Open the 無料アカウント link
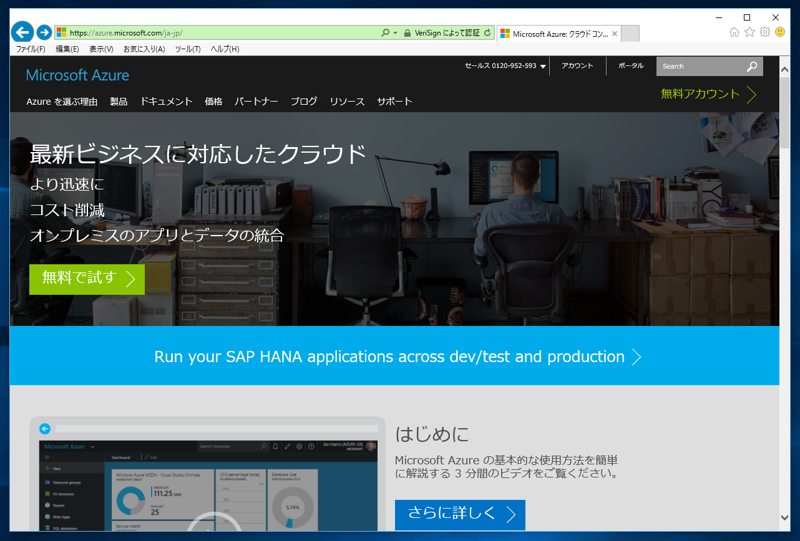 [709, 94]
